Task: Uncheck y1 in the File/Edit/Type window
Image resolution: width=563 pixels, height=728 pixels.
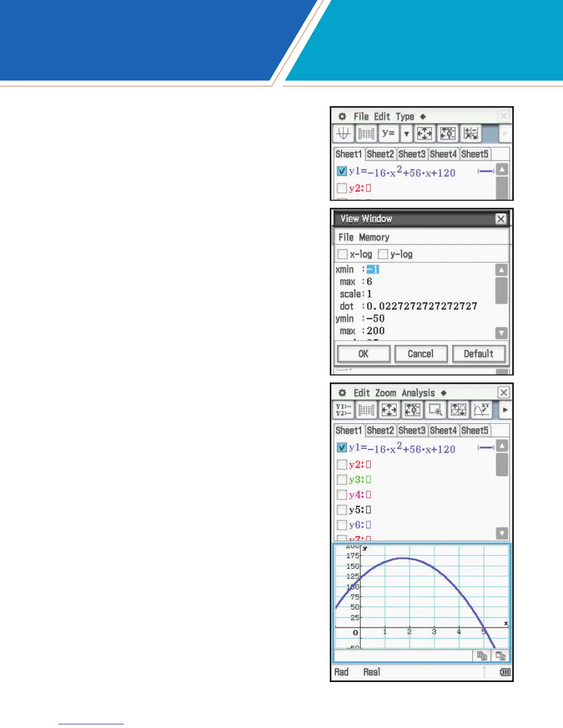Action: click(x=341, y=171)
